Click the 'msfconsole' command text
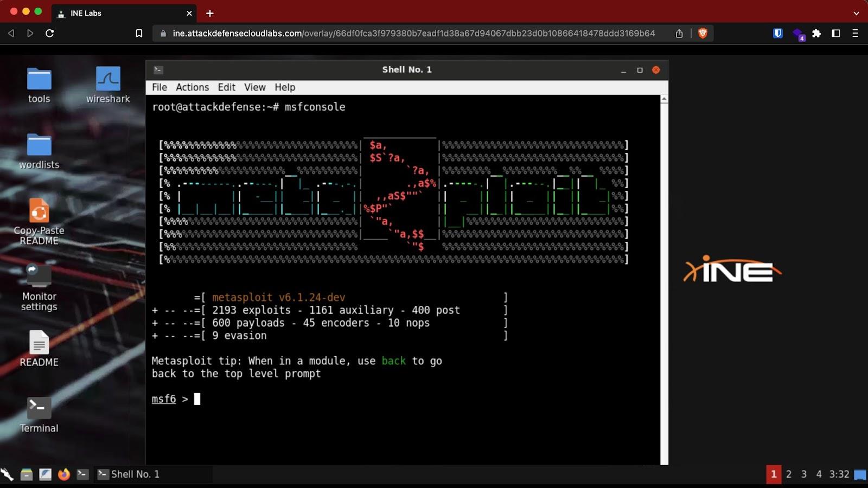This screenshot has height=488, width=868. tap(315, 107)
